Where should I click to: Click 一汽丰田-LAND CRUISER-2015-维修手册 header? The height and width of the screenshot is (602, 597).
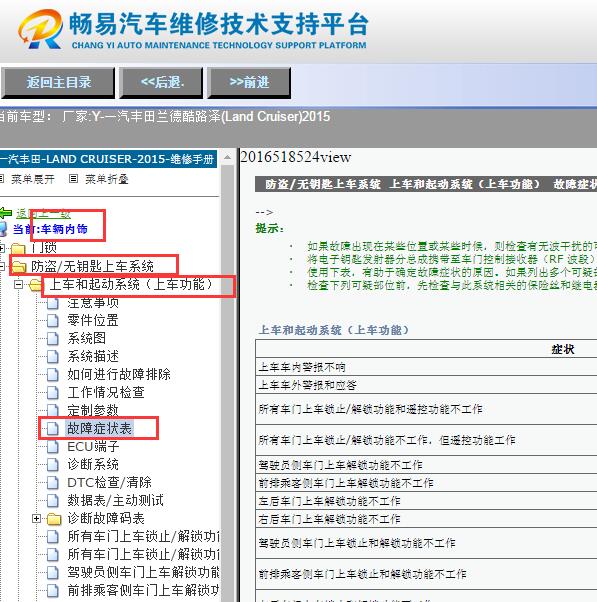pos(107,159)
